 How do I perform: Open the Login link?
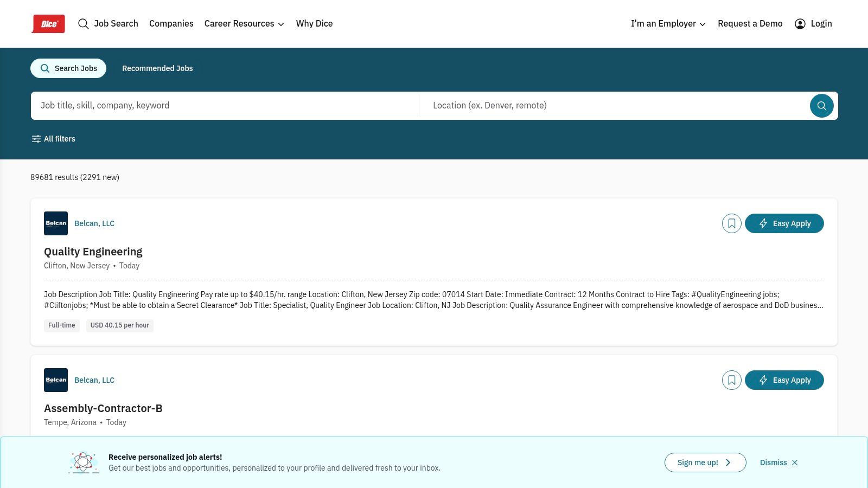[x=821, y=23]
